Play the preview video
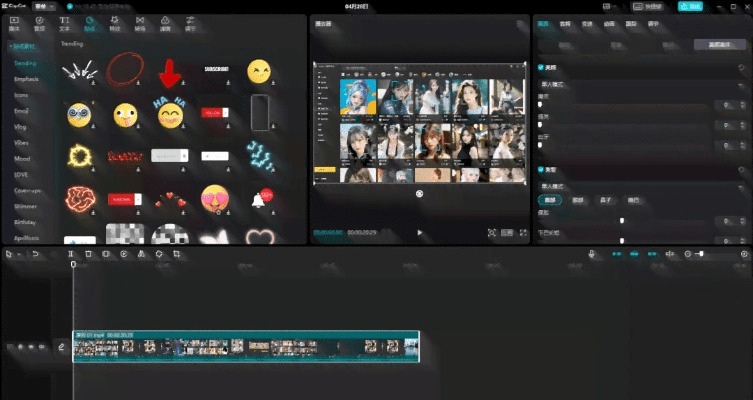Screen dimensions: 753x400 pos(419,232)
